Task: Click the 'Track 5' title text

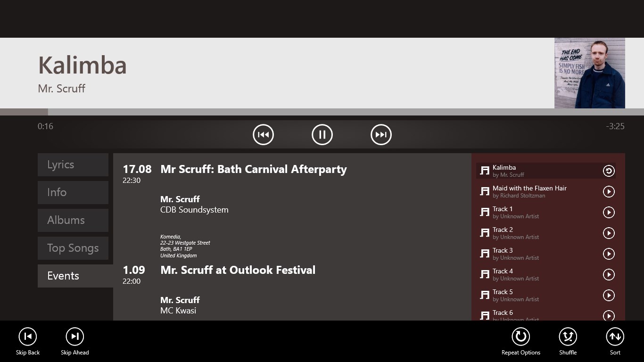Action: [x=503, y=292]
